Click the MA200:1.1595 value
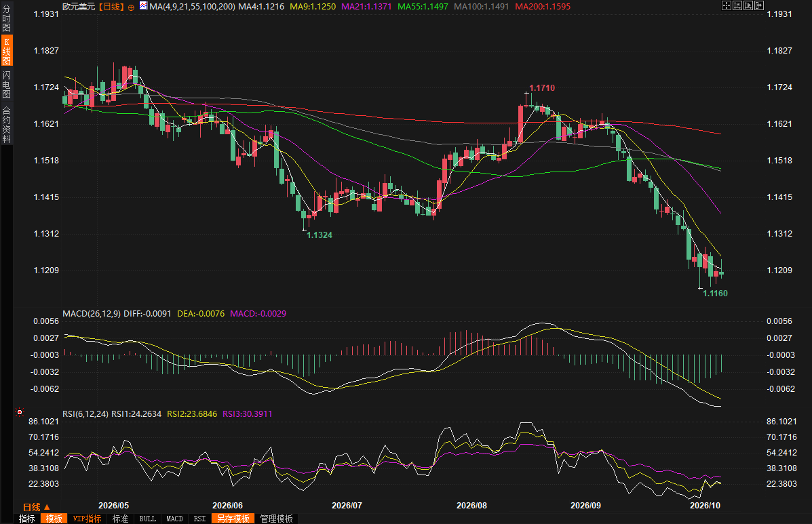812x524 pixels. 543,7
